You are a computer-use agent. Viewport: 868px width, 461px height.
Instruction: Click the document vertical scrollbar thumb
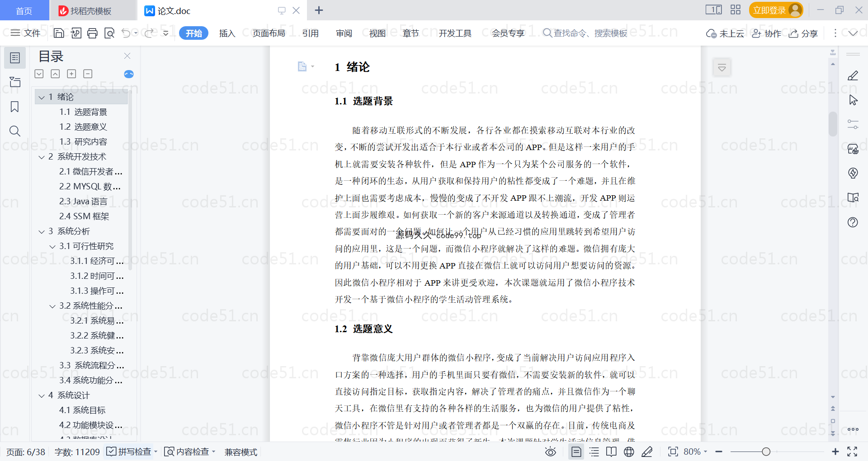(833, 123)
